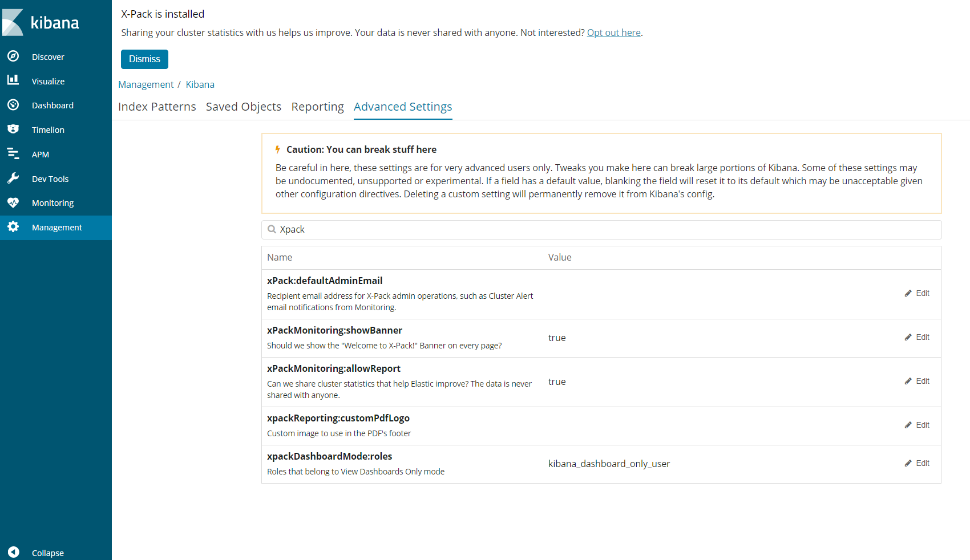Viewport: 970px width, 560px height.
Task: Dismiss the X-Pack banner
Action: pyautogui.click(x=144, y=59)
